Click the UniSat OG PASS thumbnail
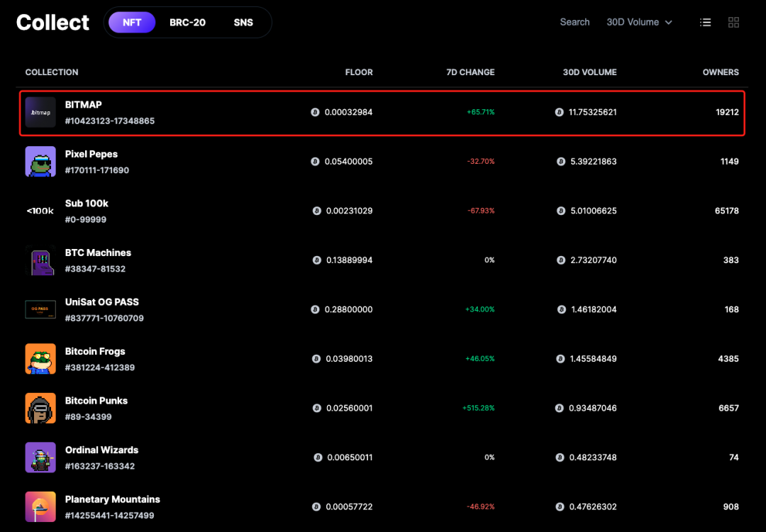Screen dimensions: 766x532 tap(40, 310)
